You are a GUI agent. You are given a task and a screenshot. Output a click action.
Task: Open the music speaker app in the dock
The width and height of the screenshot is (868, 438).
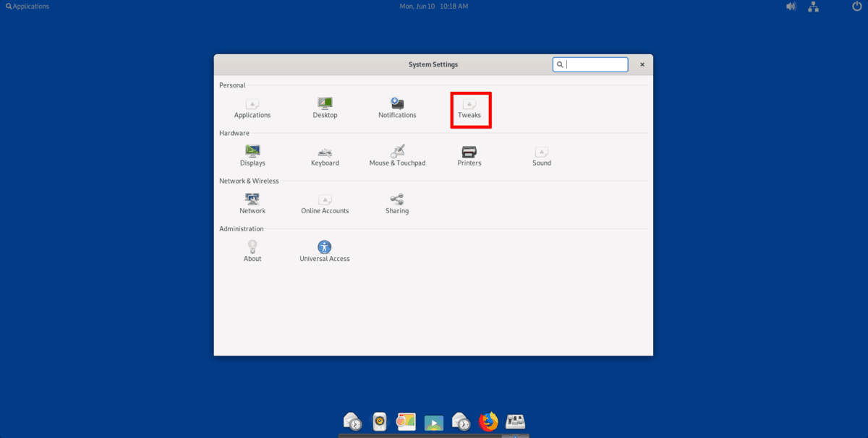pyautogui.click(x=378, y=421)
